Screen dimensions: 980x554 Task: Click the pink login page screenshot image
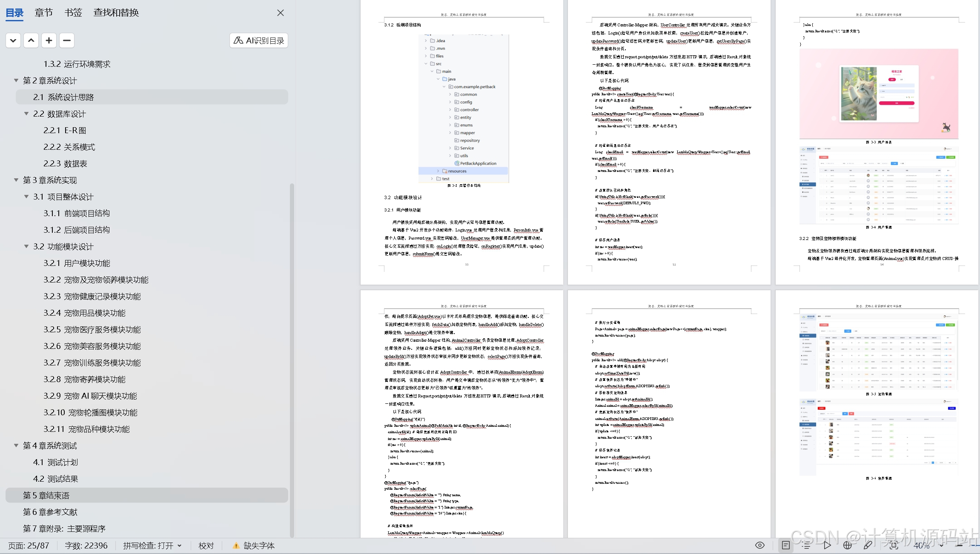coord(879,94)
